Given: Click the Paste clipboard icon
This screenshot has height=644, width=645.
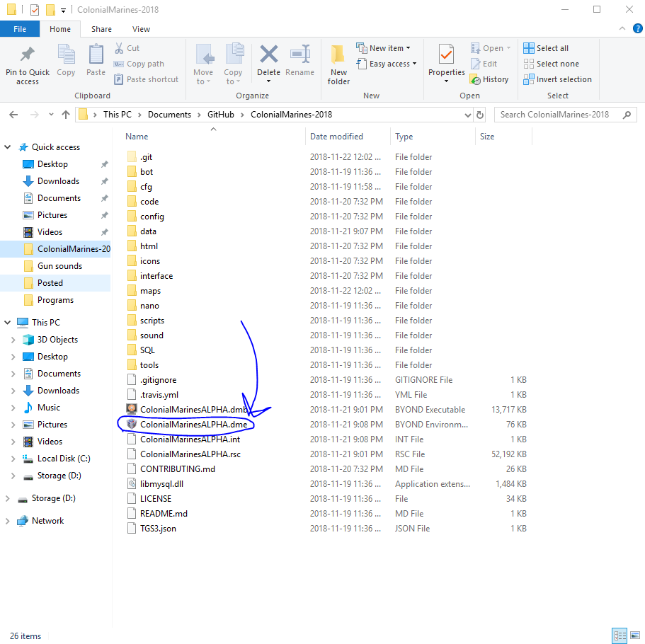Looking at the screenshot, I should click(x=96, y=54).
